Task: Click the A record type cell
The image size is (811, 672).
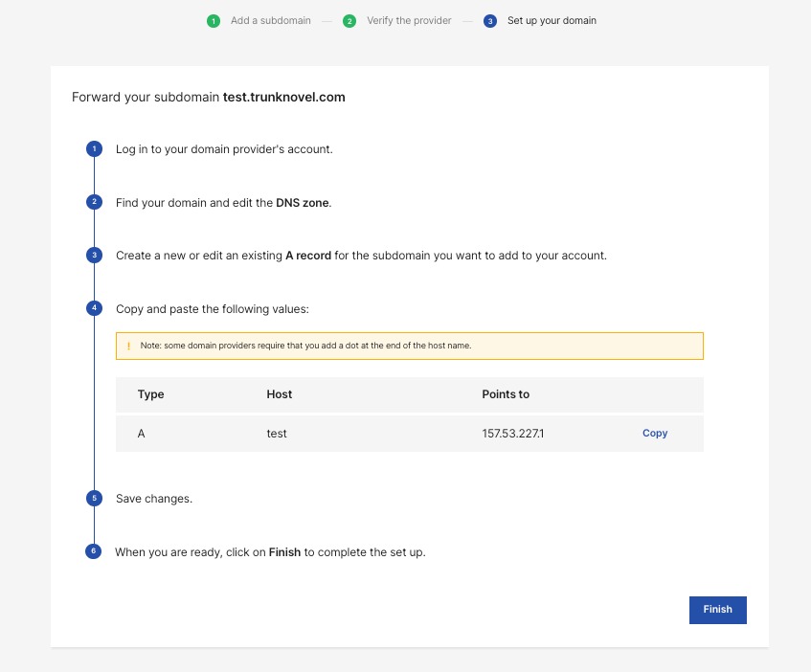Action: (x=141, y=433)
